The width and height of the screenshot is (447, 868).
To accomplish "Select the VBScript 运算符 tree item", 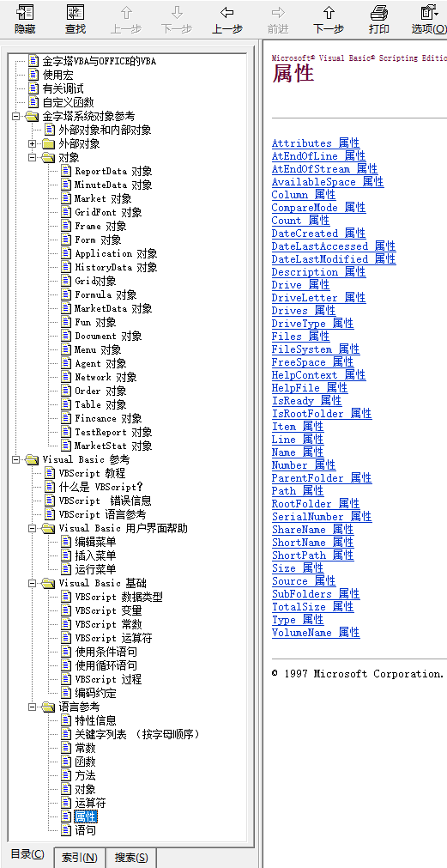I will coord(113,638).
